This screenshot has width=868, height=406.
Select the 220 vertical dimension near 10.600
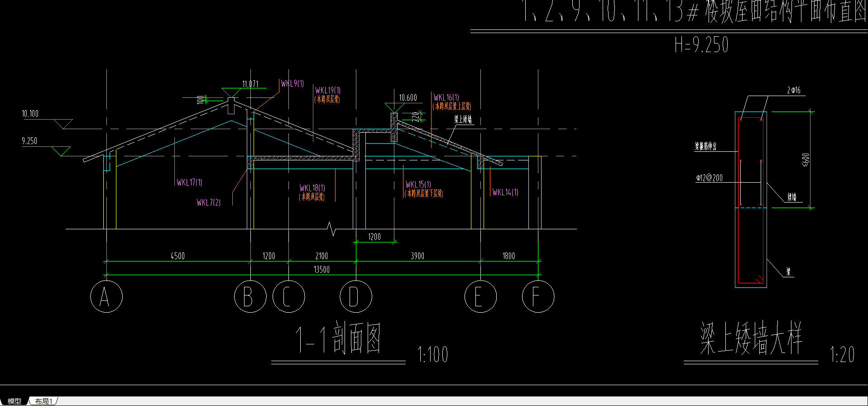click(417, 117)
